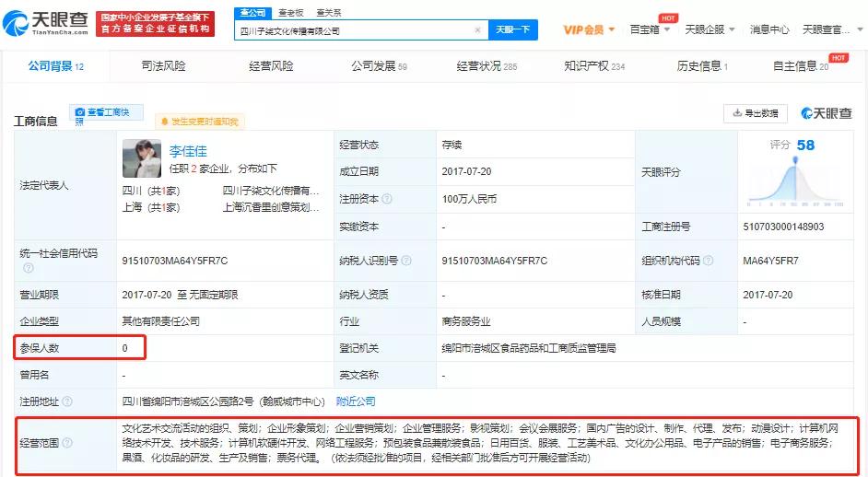Click the score value 58
Image resolution: width=868 pixels, height=477 pixels.
[805, 145]
